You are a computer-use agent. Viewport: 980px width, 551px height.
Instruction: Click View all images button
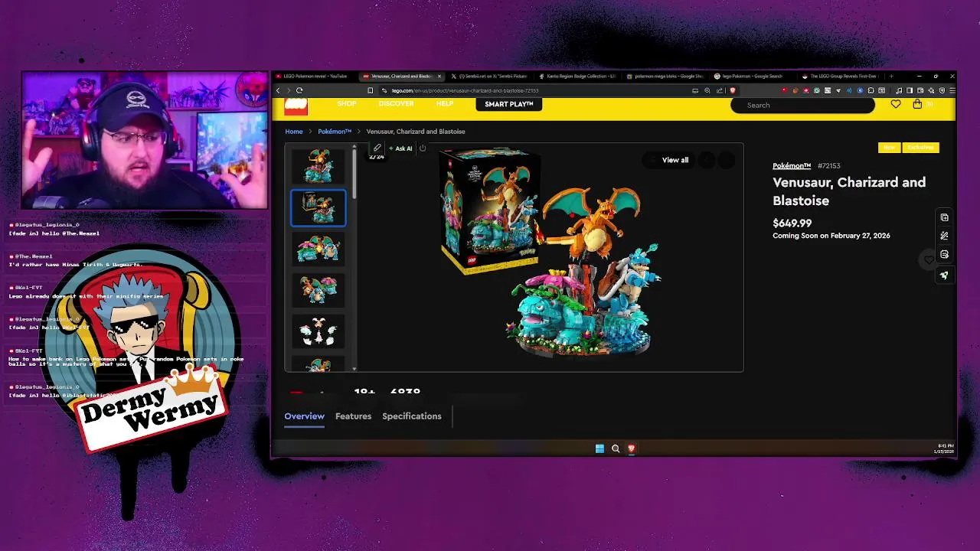(x=675, y=160)
